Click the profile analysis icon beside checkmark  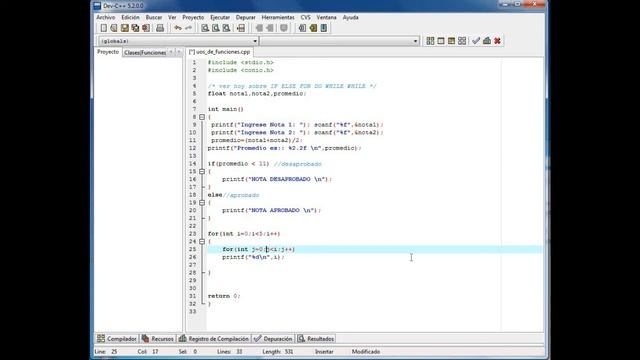pyautogui.click(x=487, y=41)
